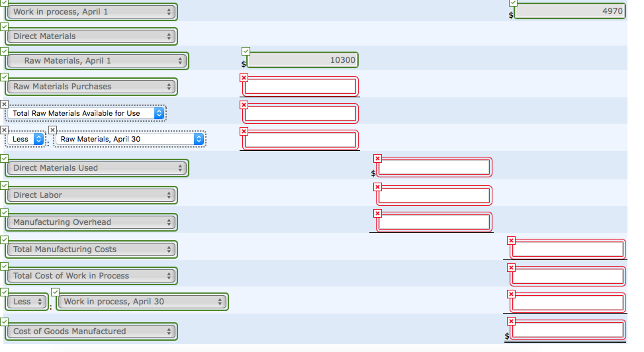This screenshot has width=644, height=352.
Task: Click the Less button next to Raw Materials April 30
Action: click(22, 139)
